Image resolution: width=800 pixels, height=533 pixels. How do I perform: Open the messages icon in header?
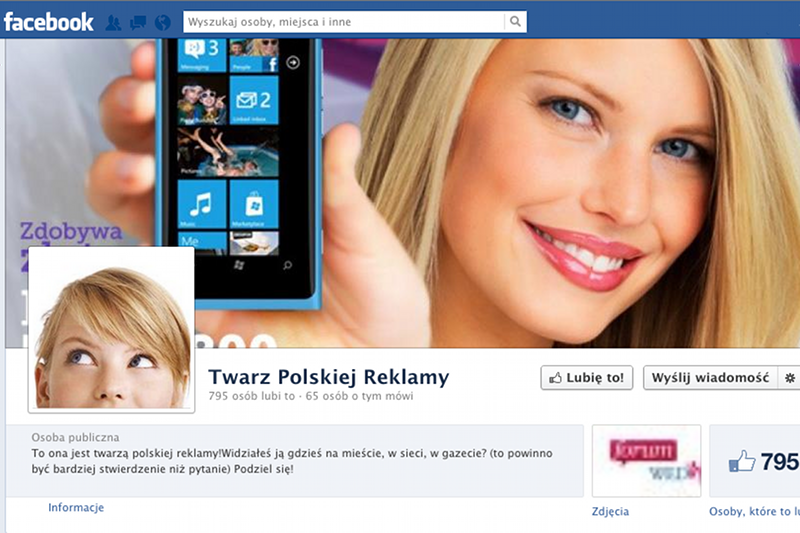pos(138,22)
